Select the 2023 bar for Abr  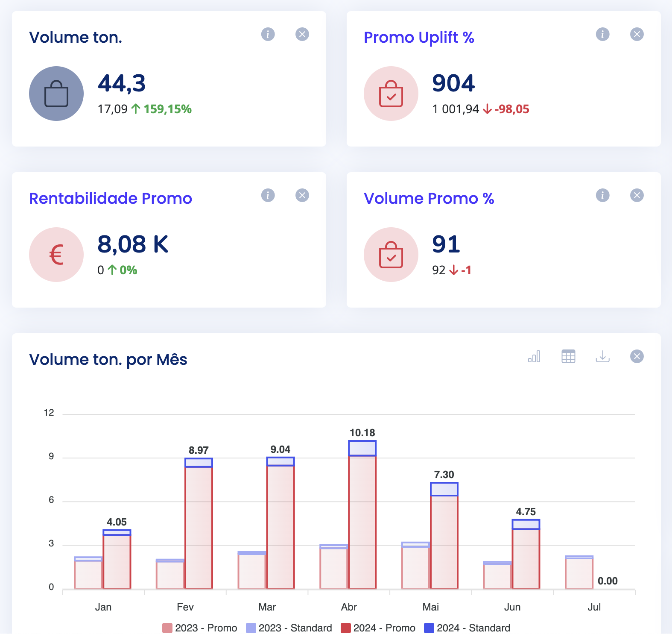coord(334,567)
